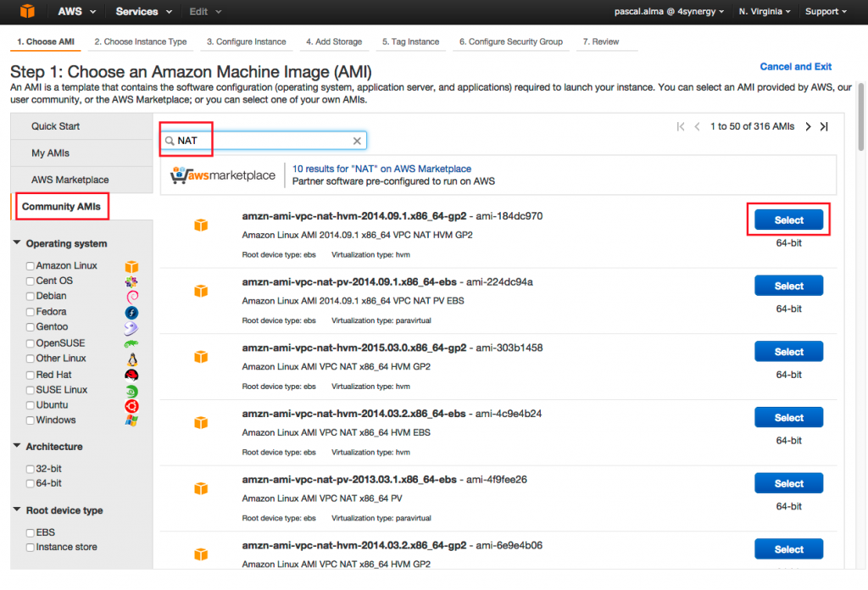Click the AWS Marketplace cart logo
This screenshot has width=868, height=590.
[x=223, y=175]
